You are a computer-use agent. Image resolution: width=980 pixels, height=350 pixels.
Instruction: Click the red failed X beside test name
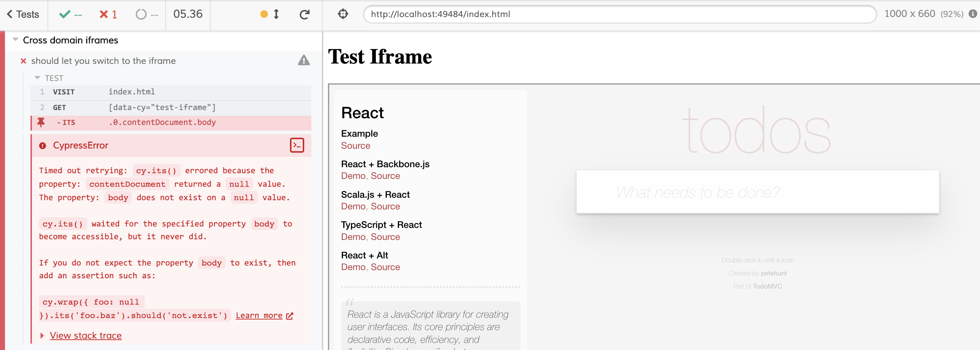23,61
